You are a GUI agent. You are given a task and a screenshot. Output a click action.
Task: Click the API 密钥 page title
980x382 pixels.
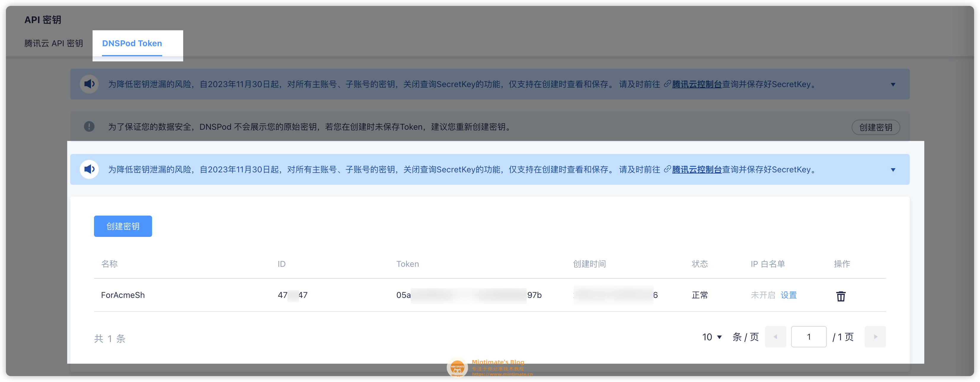43,20
